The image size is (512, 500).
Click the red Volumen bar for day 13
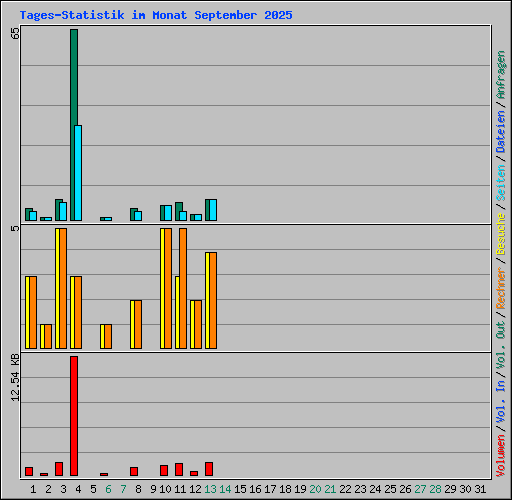click(x=209, y=469)
